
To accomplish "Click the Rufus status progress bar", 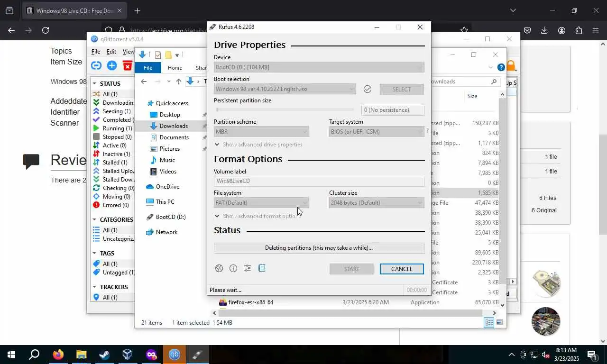I will point(319,248).
